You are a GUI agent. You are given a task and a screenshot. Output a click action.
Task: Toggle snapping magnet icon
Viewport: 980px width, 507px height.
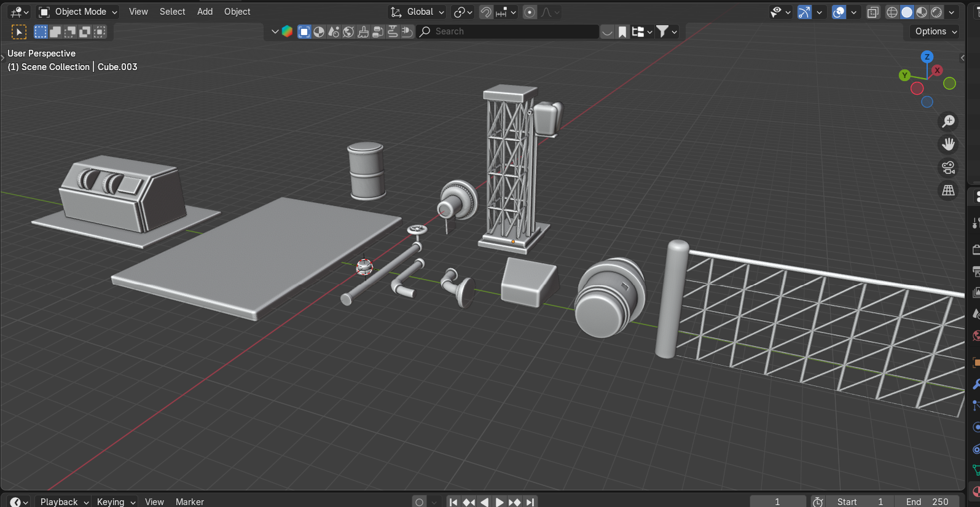tap(486, 12)
